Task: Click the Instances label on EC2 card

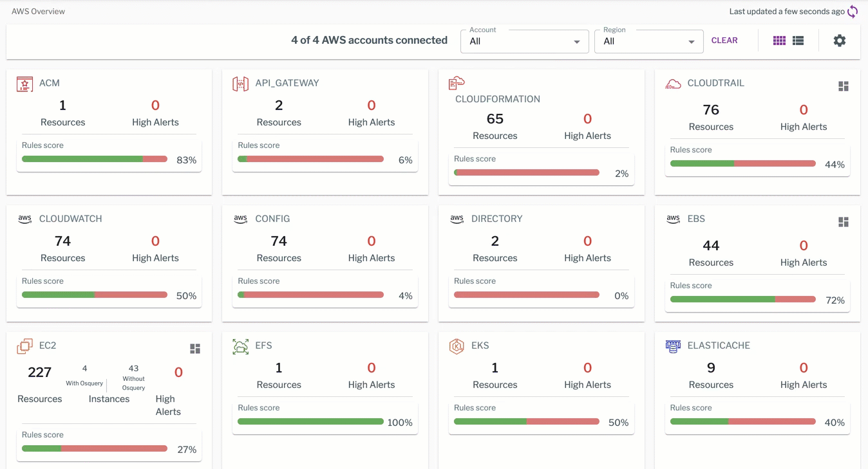Action: coord(109,399)
